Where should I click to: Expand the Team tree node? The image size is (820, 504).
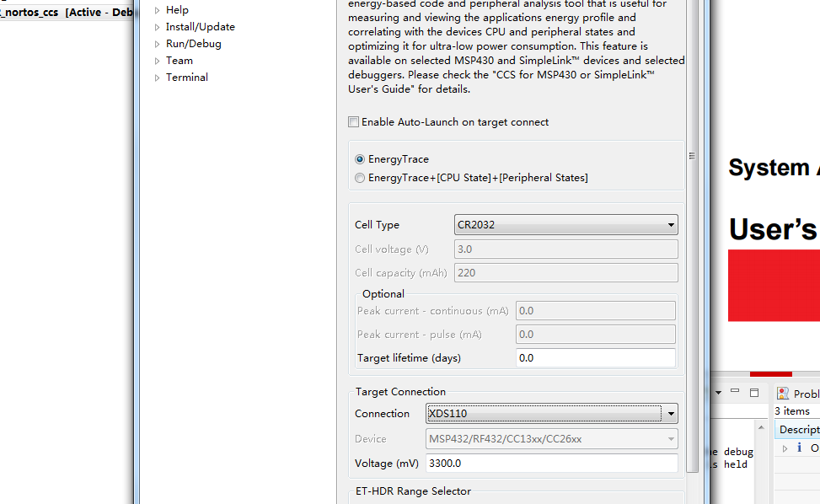[x=157, y=61]
